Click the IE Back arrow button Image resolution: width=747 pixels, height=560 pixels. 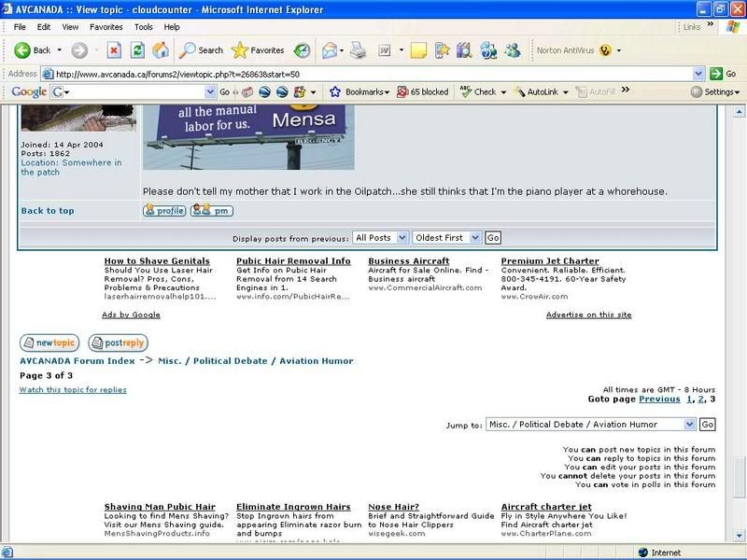[x=32, y=50]
